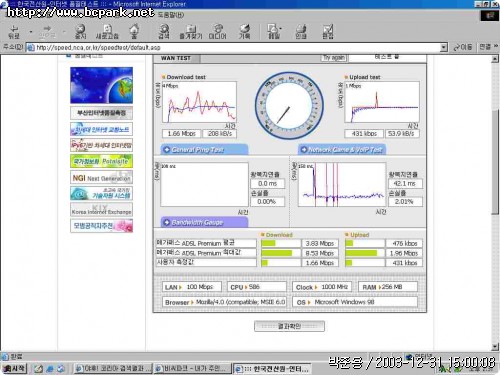The image size is (500, 375).
Task: Open the Search toolbar icon
Action: point(164,32)
